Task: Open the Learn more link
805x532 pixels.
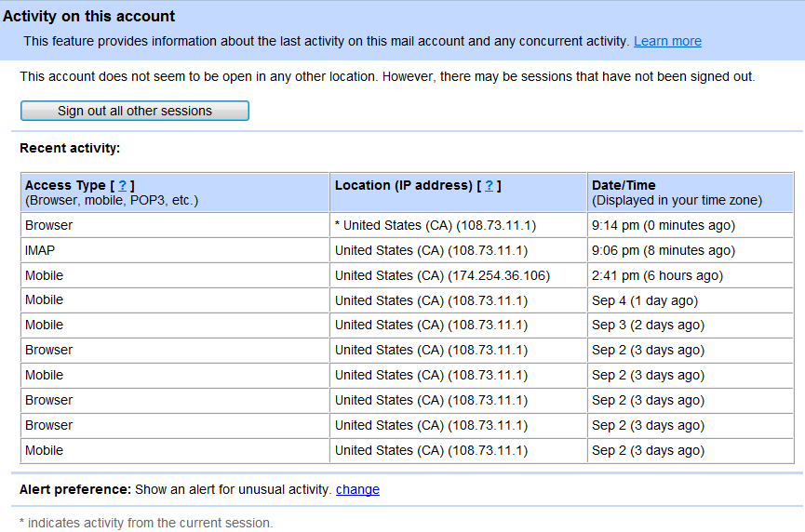Action: [x=667, y=41]
